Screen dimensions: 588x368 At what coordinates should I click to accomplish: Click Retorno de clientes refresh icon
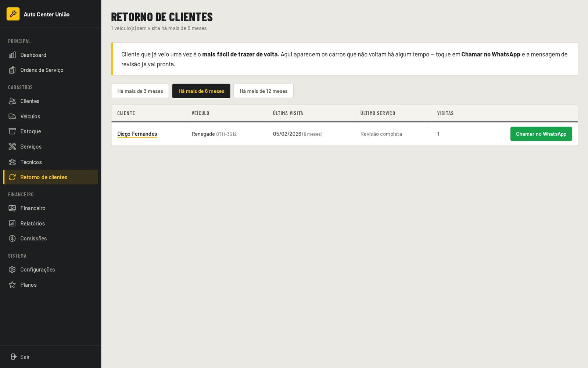point(12,177)
